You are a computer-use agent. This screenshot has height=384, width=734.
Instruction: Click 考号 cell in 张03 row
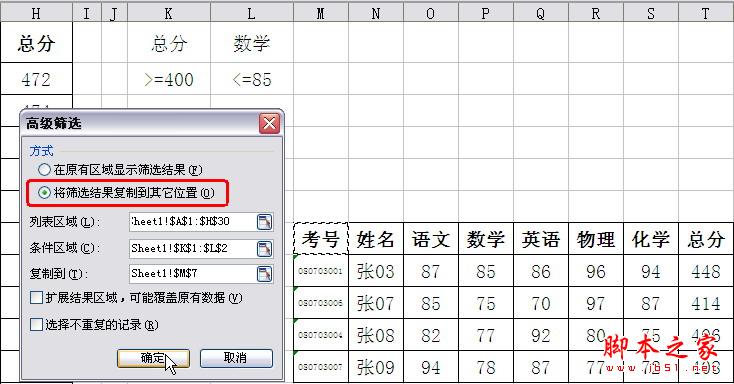[x=321, y=271]
